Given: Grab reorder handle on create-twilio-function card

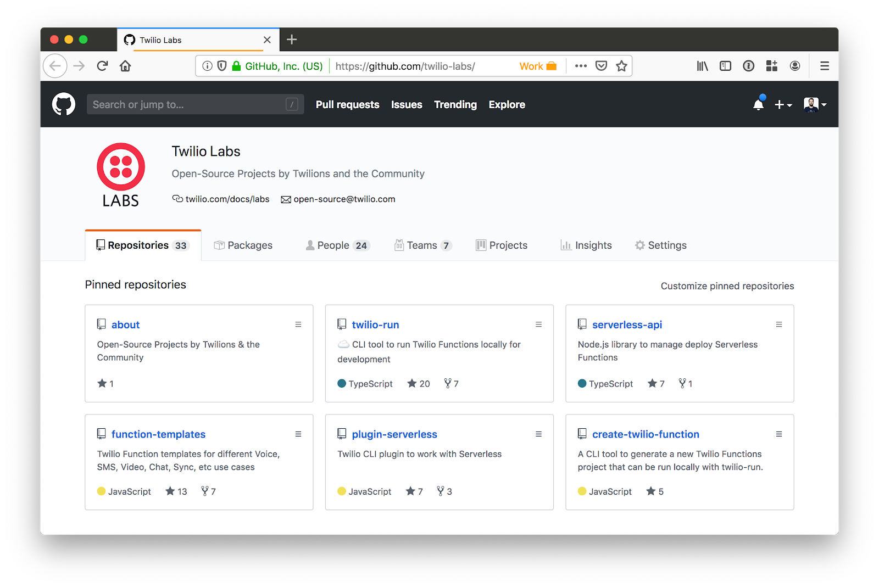Looking at the screenshot, I should (779, 434).
